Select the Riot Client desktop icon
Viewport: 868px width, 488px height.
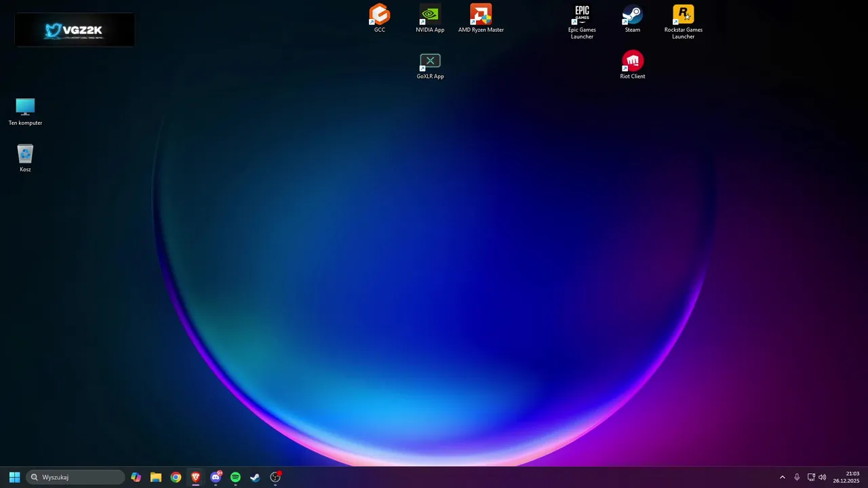633,66
